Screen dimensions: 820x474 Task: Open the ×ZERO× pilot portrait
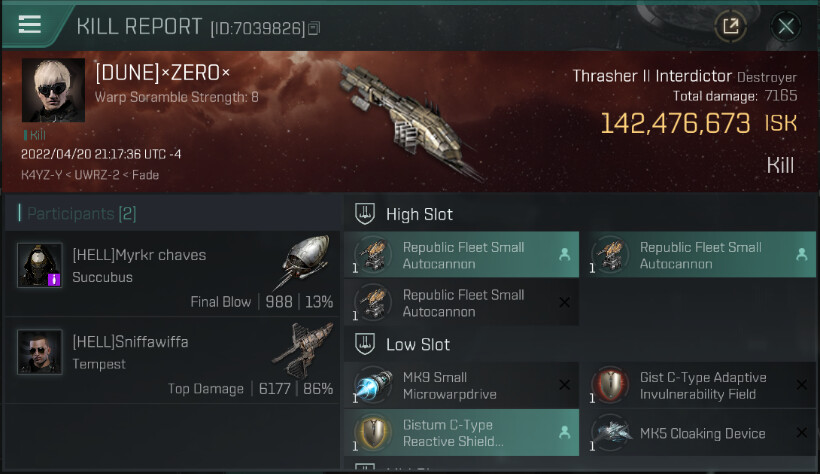point(53,89)
